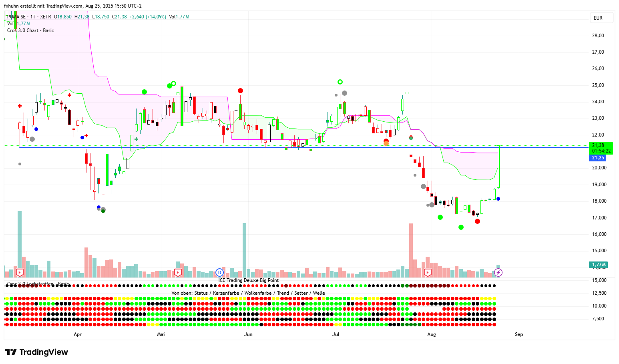Image resolution: width=619 pixels, height=364 pixels.
Task: Click the blue dot beside the latest candle
Action: [x=498, y=199]
